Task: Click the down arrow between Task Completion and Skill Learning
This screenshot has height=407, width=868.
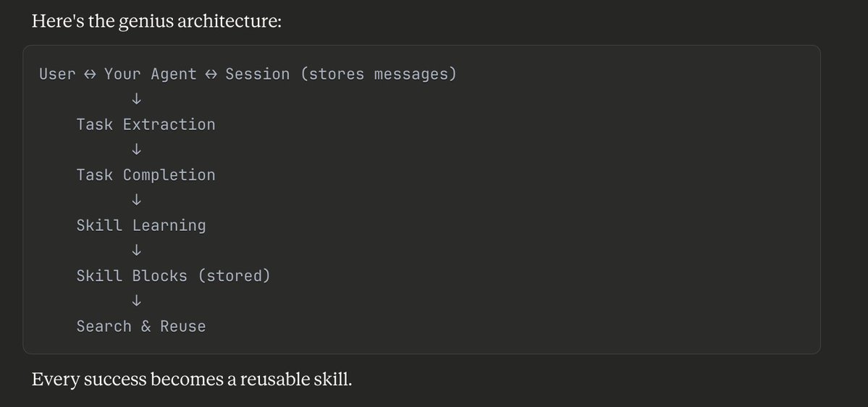Action: pyautogui.click(x=136, y=200)
